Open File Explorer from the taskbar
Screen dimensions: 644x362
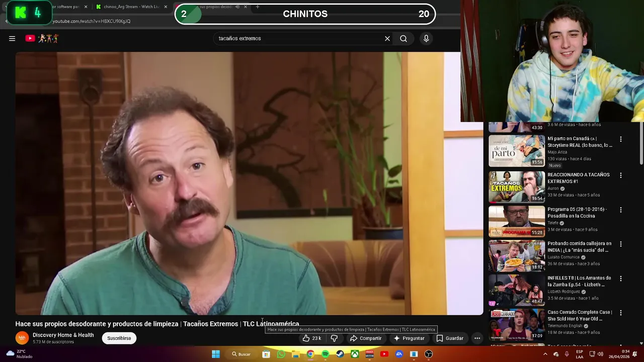click(296, 354)
